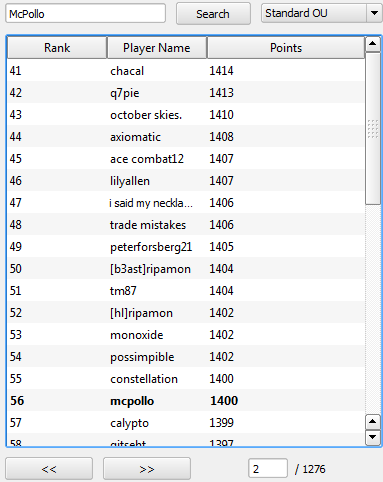The image size is (383, 482).
Task: Select player [b3ast]ripamon row
Action: [186, 269]
